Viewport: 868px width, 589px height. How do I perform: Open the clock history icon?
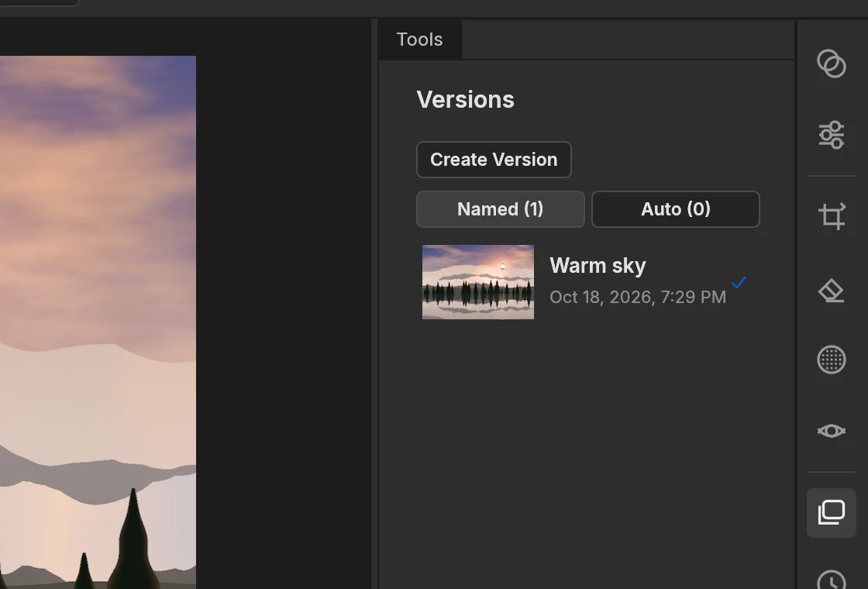pos(832,580)
